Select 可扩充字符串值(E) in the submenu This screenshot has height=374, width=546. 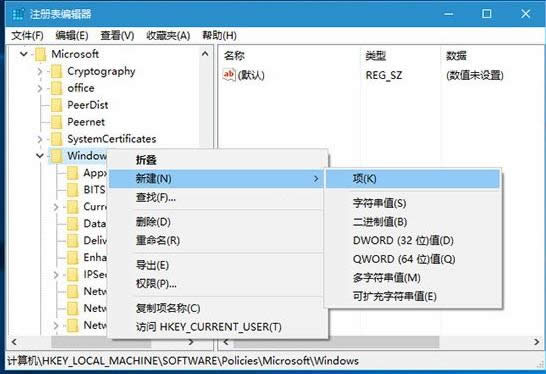point(413,297)
